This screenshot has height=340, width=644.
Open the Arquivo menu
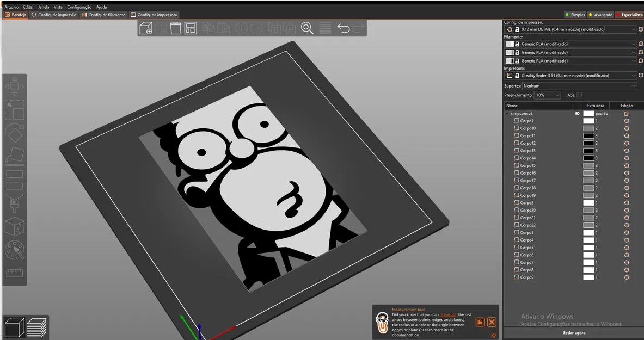[x=11, y=7]
